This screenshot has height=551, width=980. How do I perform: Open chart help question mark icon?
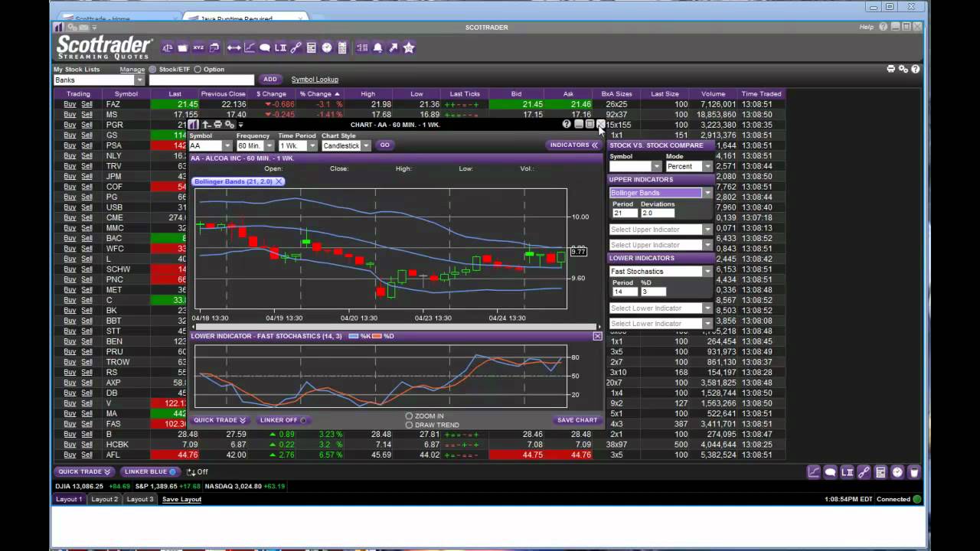tap(567, 124)
